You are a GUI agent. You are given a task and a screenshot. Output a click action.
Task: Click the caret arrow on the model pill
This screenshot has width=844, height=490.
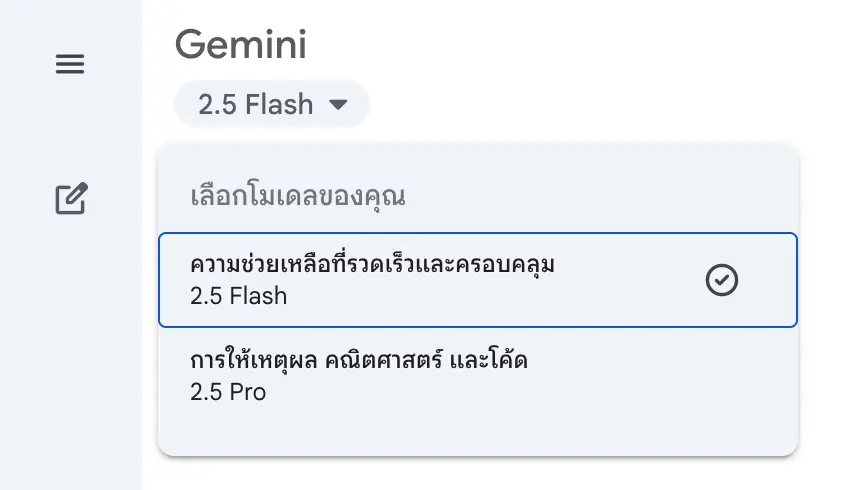pos(338,104)
